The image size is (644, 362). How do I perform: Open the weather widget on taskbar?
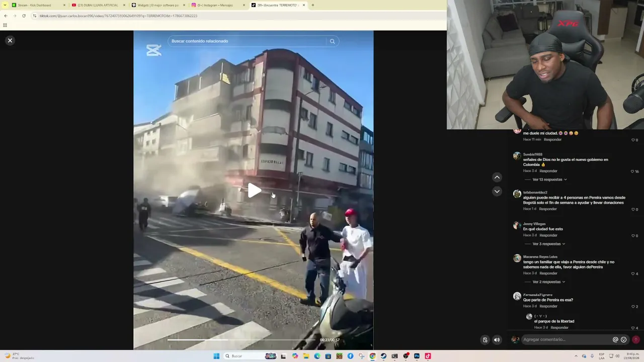click(20, 356)
